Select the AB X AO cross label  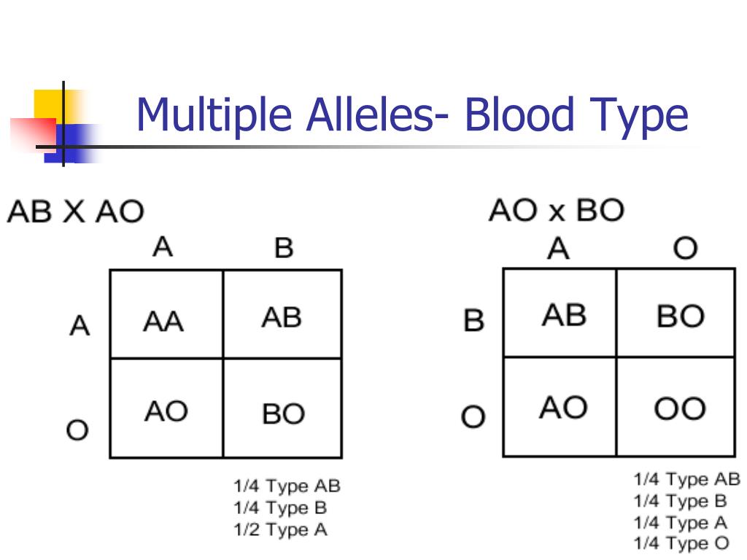click(x=75, y=211)
